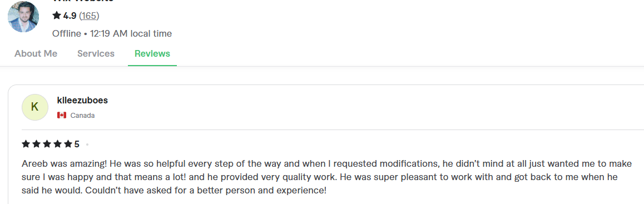Click the Canada flag icon
This screenshot has width=644, height=204.
click(62, 115)
